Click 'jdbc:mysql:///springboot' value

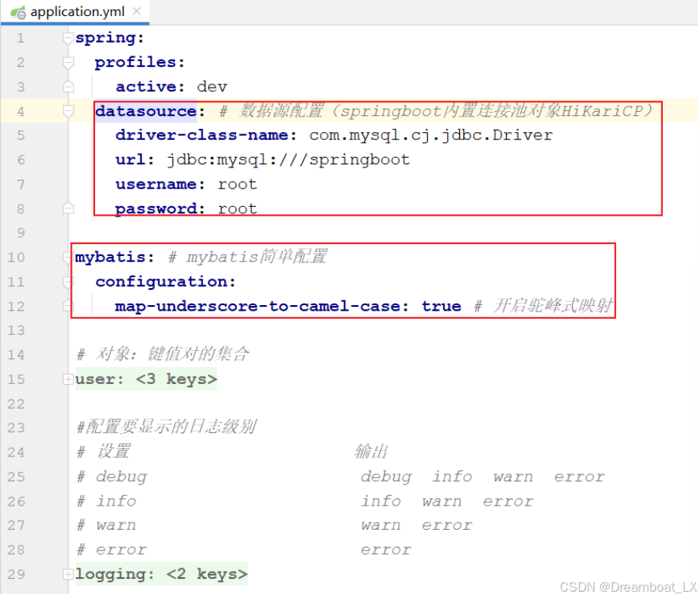pyautogui.click(x=288, y=159)
